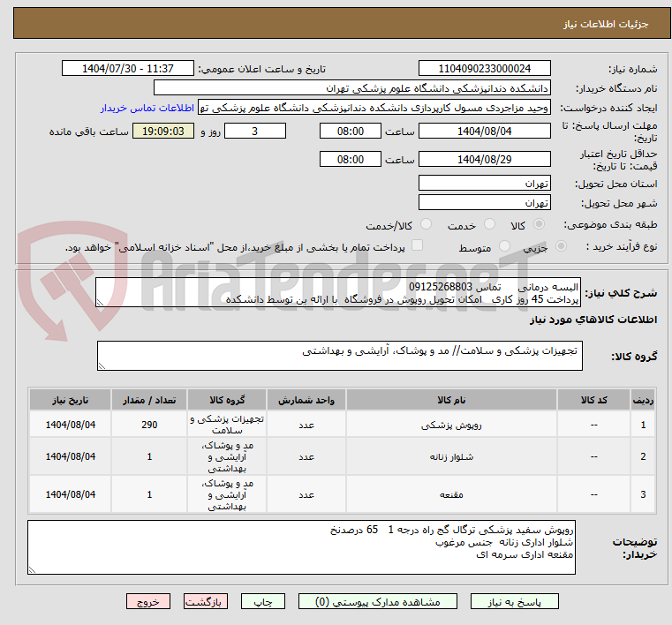Viewport: 672px width, 625px height.
Task: Toggle the treasury documents payment checkbox
Action: tap(418, 246)
